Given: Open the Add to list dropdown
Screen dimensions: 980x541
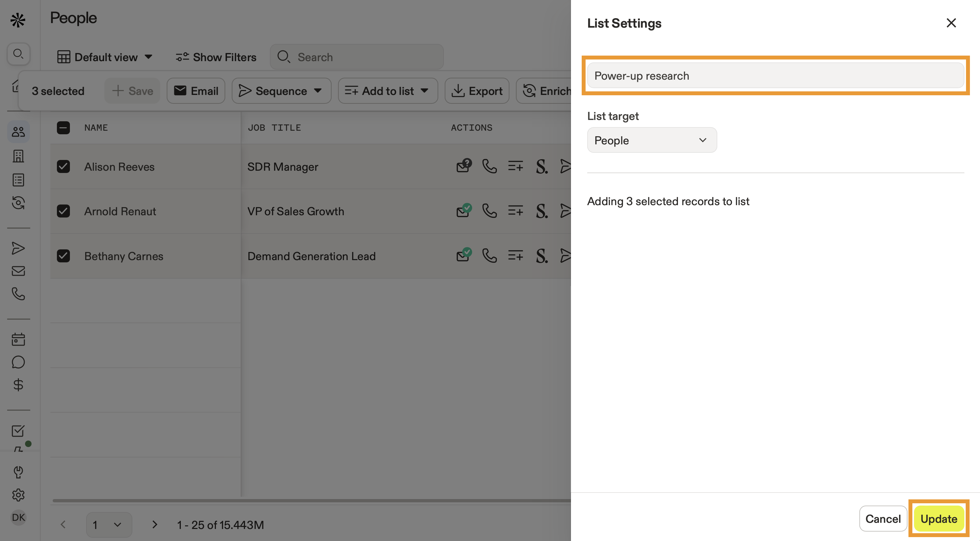Looking at the screenshot, I should coord(387,91).
